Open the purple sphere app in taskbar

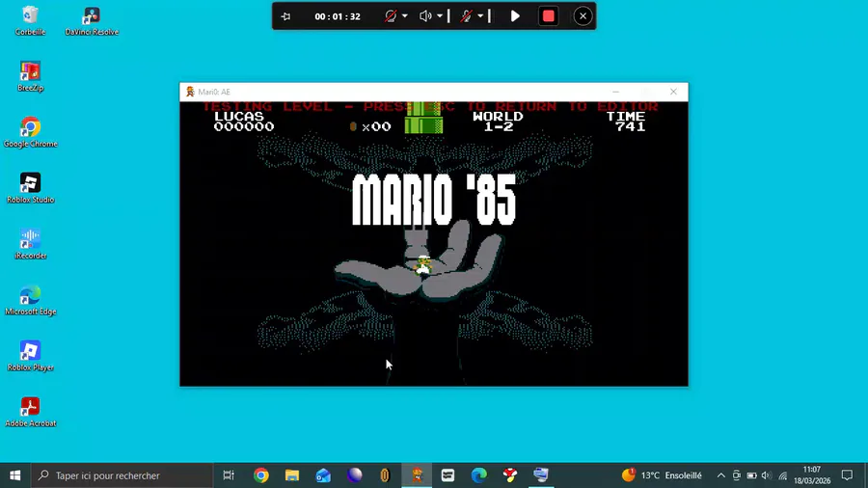click(x=354, y=475)
